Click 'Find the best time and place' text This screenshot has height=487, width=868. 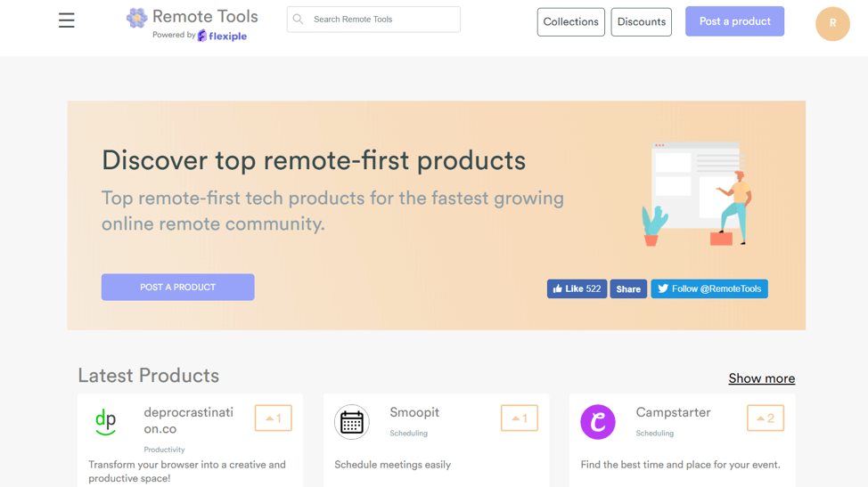pos(680,465)
